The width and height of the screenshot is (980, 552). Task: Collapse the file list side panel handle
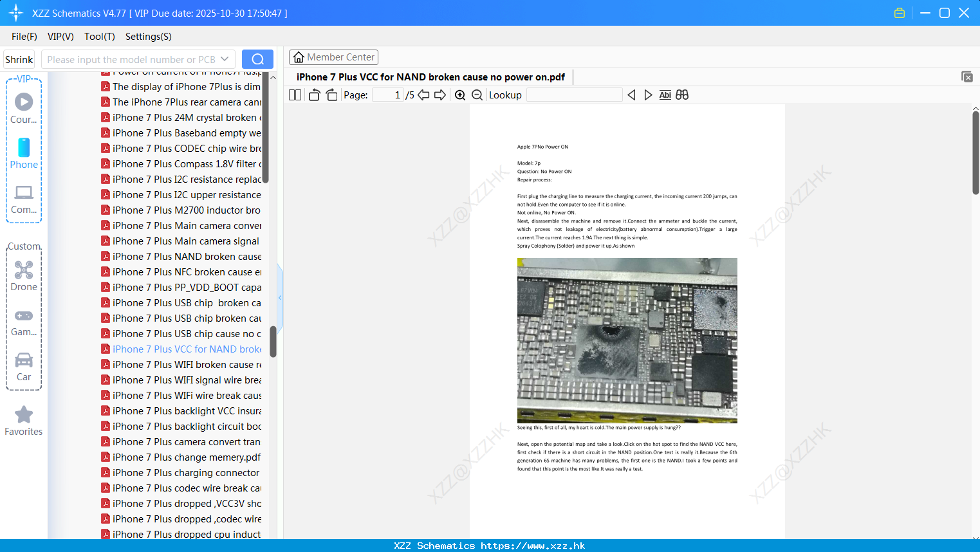click(280, 298)
